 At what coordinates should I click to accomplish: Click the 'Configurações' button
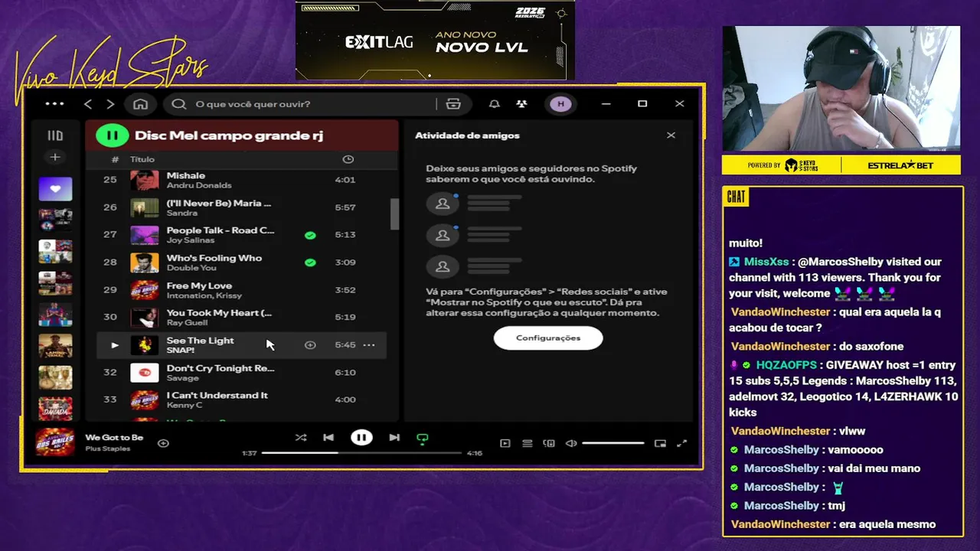click(x=548, y=337)
